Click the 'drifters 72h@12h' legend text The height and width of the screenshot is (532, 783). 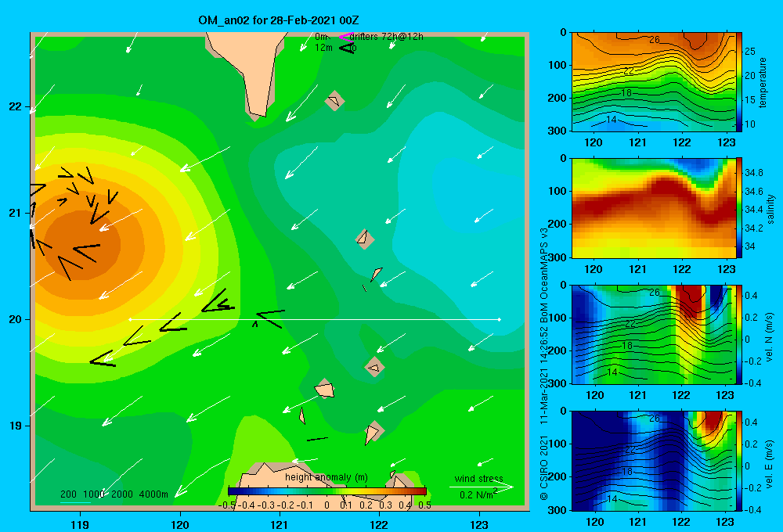387,37
